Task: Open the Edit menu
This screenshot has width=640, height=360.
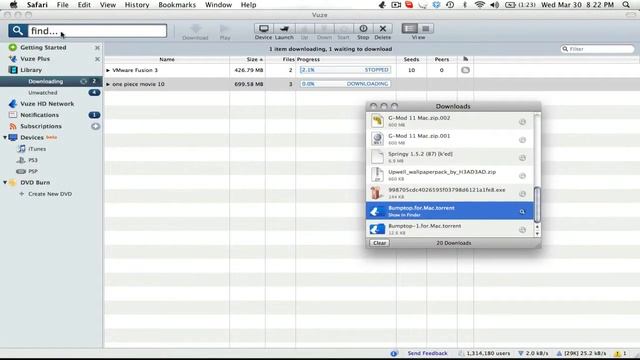Action: coord(84,5)
